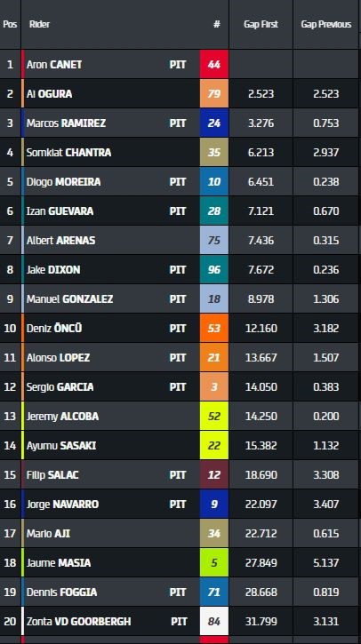Select Mario AJI rider name
361x644 pixels.
coord(48,534)
